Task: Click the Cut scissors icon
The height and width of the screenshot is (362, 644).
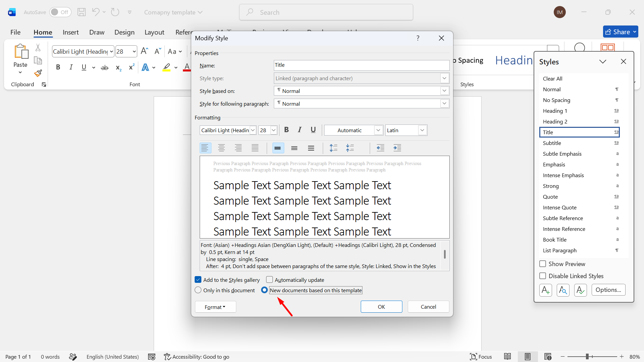Action: tap(38, 48)
